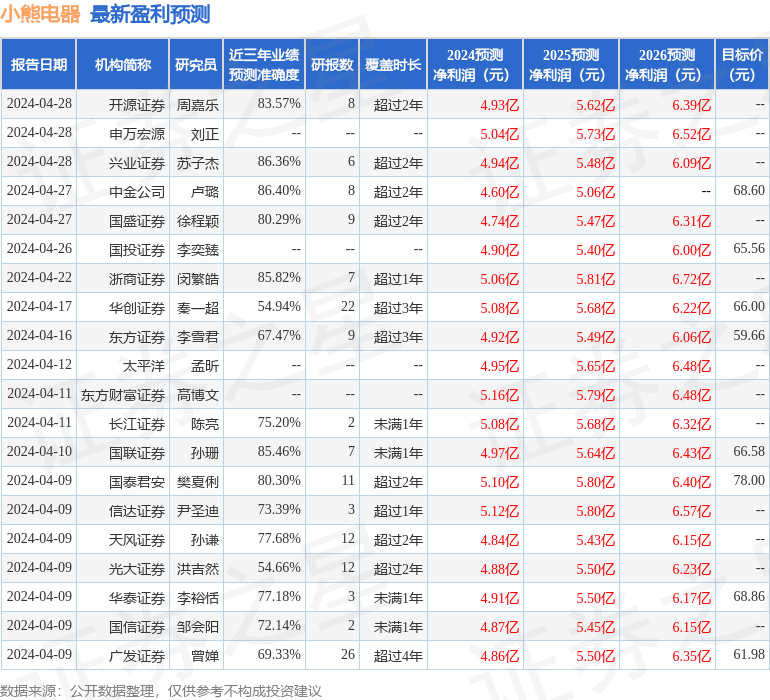Click the 2024预测净利润 column header
The image size is (770, 700).
(475, 65)
